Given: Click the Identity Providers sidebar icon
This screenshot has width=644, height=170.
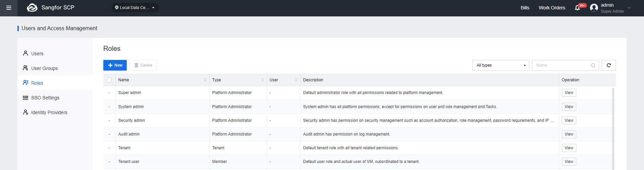Looking at the screenshot, I should (x=25, y=112).
